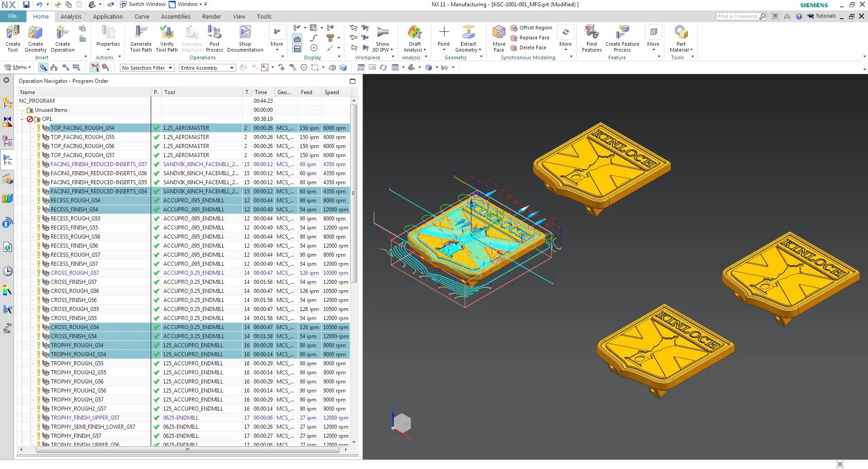Open the Menu button options
Image resolution: width=868 pixels, height=469 pixels.
pyautogui.click(x=17, y=67)
